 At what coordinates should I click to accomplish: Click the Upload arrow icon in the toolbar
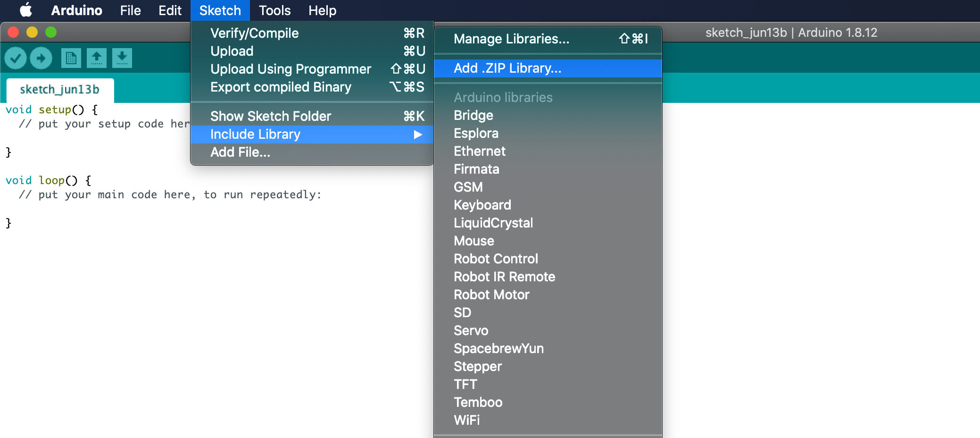(x=41, y=58)
